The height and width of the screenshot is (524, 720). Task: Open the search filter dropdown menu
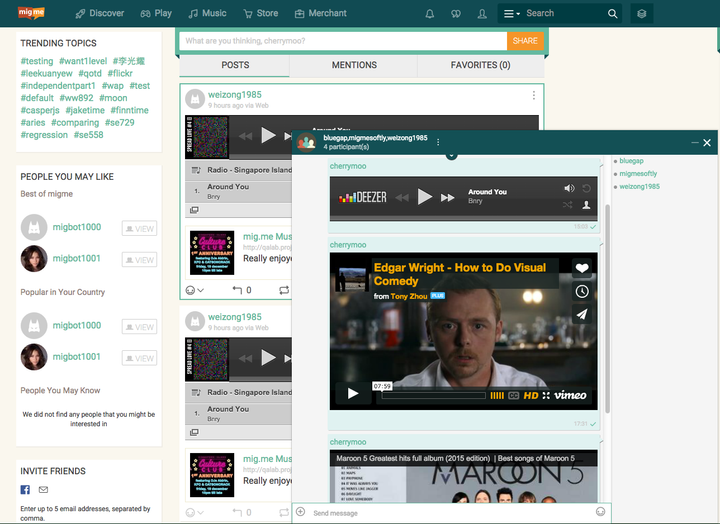coord(511,14)
